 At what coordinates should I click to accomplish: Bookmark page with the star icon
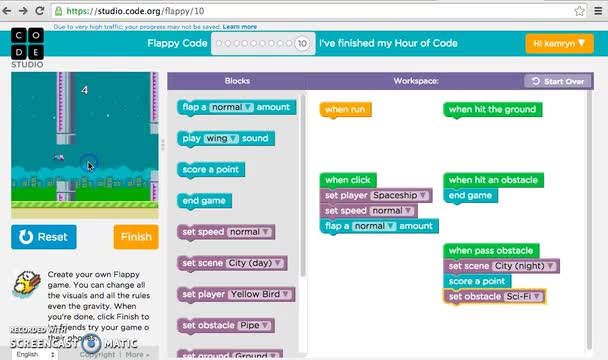579,11
